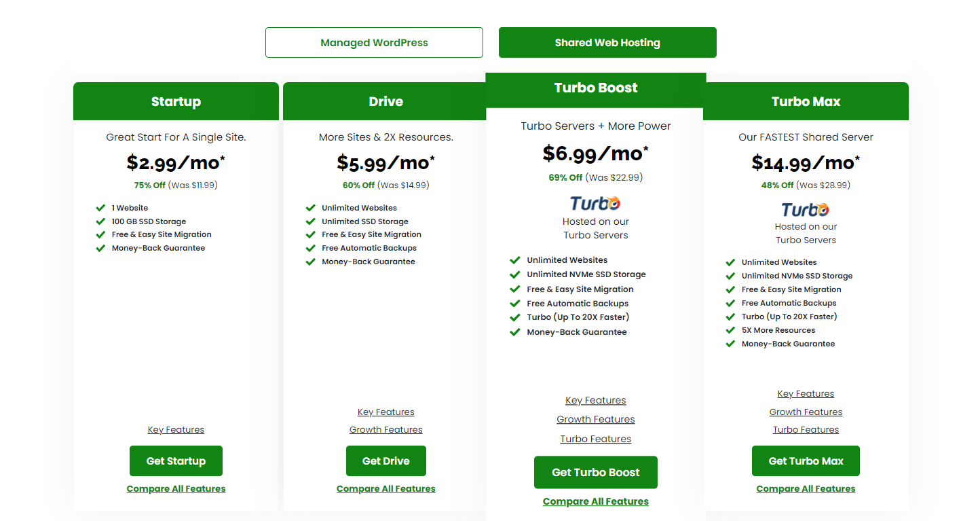This screenshot has width=980, height=521.
Task: Switch to the Managed WordPress tab
Action: click(x=374, y=42)
